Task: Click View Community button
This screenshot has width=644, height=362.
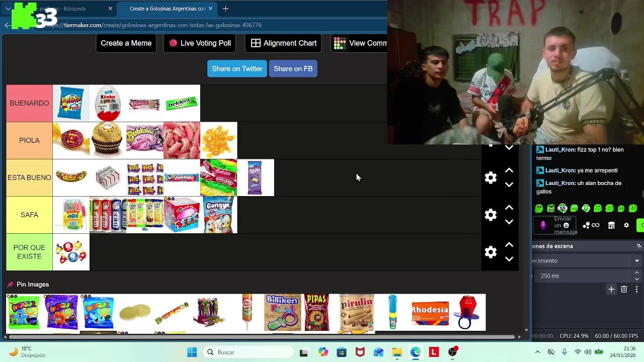Action: pyautogui.click(x=359, y=43)
